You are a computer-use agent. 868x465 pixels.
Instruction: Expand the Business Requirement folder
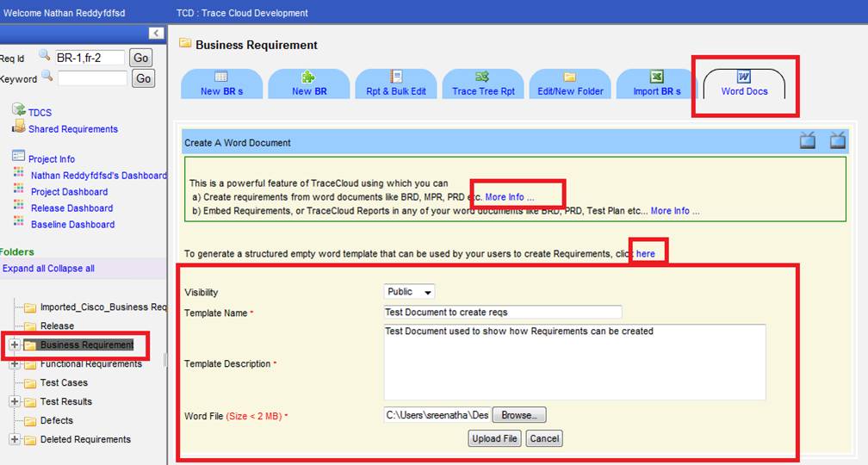[x=14, y=344]
